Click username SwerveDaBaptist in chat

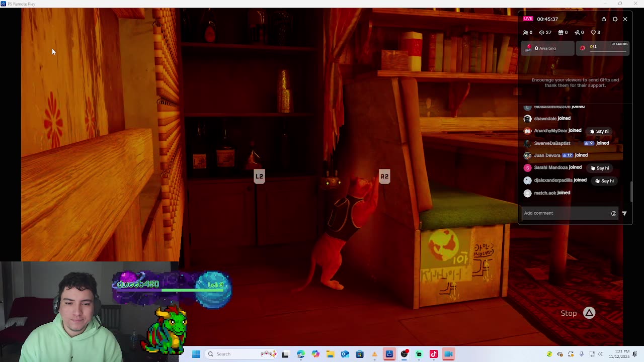552,143
